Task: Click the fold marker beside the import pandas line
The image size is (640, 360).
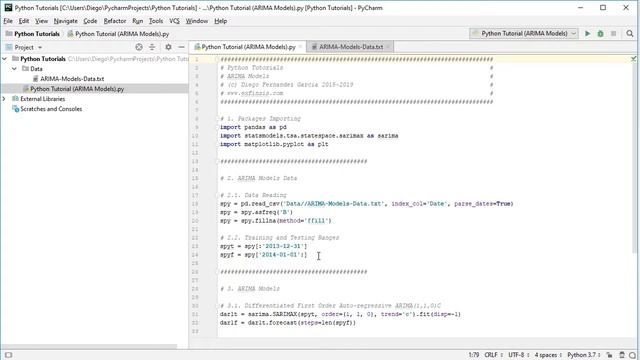Action: pyautogui.click(x=218, y=127)
